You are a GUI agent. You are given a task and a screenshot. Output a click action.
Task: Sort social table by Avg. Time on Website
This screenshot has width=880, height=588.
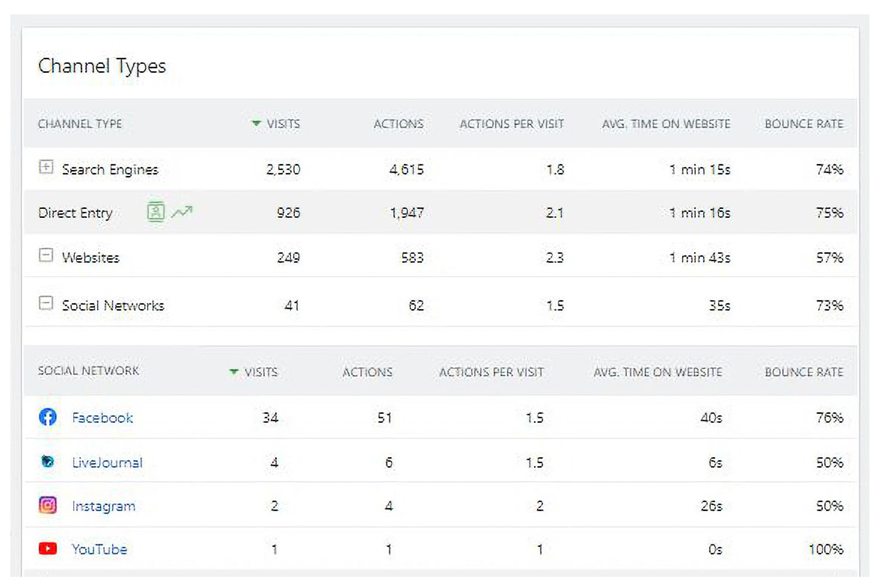click(x=657, y=372)
